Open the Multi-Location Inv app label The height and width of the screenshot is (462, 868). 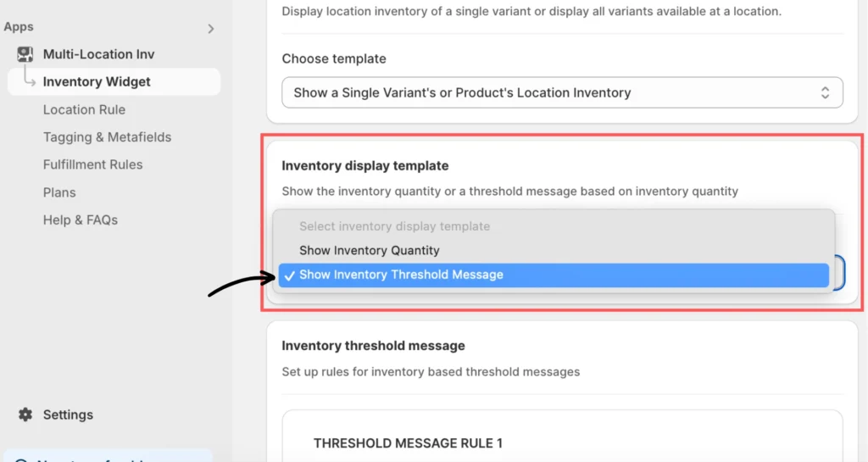click(98, 54)
